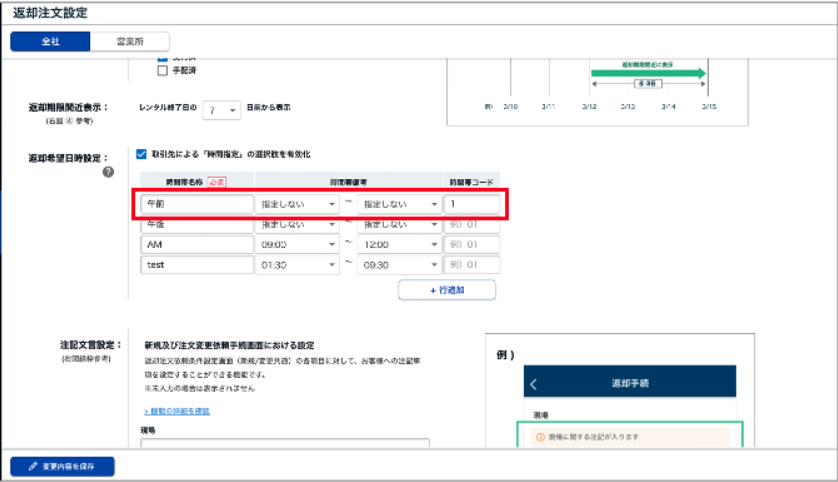Viewport: 838px width, 482px height.
Task: Open end time dropdown showing 09:30
Action: (x=399, y=265)
